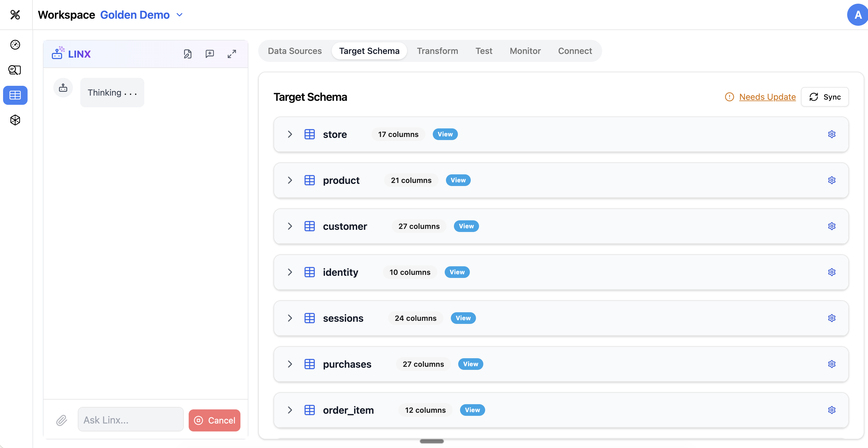Click the Needs Update warning link
Screen dimensions: 868x448
coord(768,97)
